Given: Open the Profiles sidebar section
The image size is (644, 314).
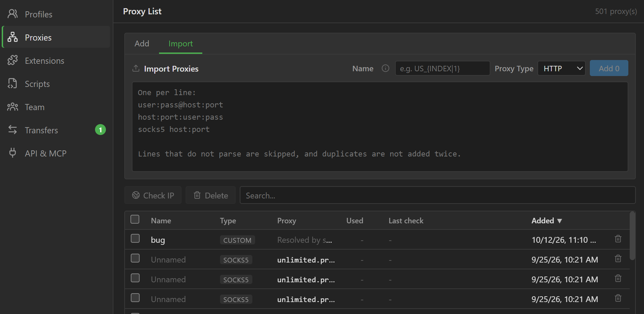Looking at the screenshot, I should coord(56,14).
